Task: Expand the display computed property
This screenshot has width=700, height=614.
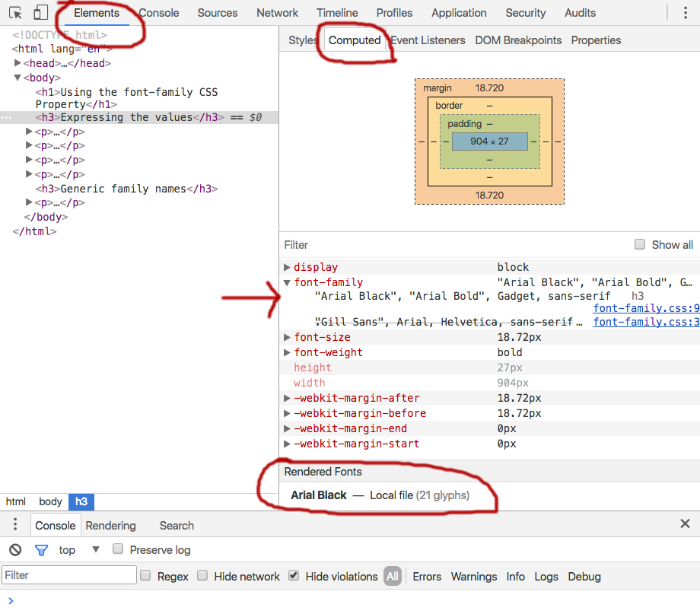Action: (x=287, y=267)
